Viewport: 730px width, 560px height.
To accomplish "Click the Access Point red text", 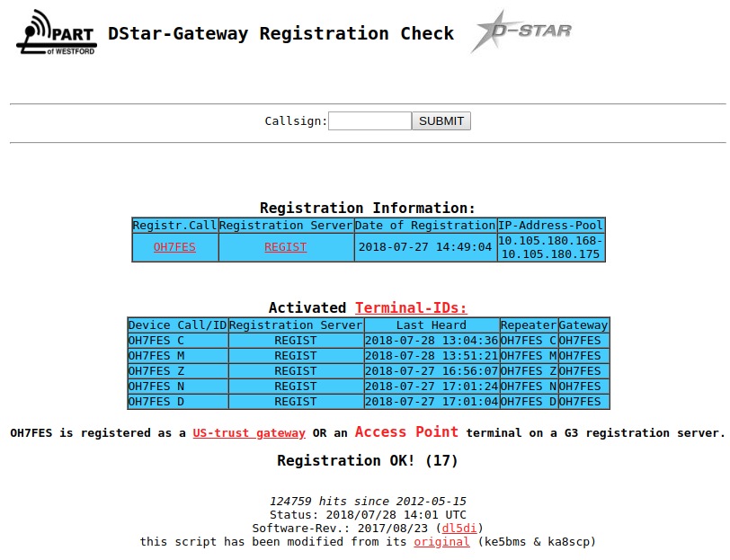I will pos(406,431).
